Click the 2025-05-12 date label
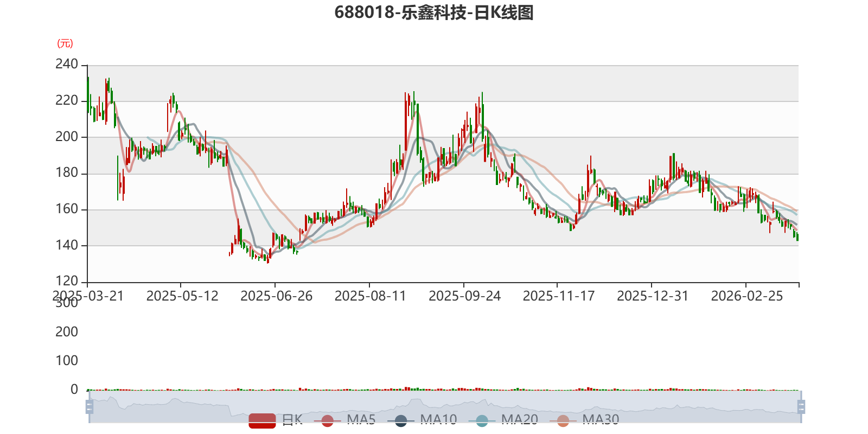Image resolution: width=868 pixels, height=434 pixels. tap(182, 296)
